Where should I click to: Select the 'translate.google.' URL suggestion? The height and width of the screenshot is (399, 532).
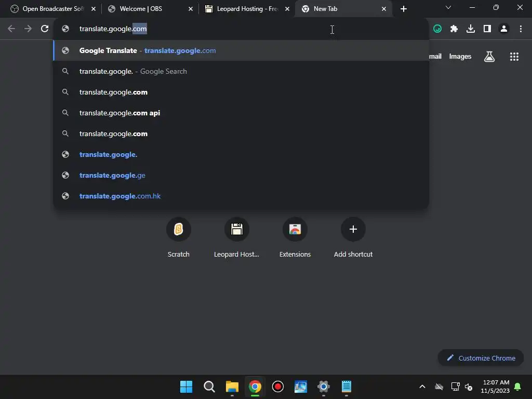tap(241, 155)
